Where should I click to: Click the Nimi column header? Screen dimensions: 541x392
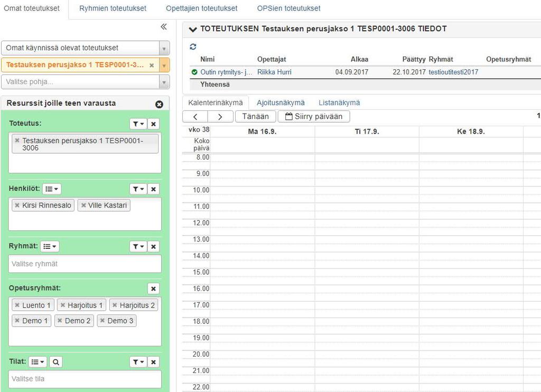[207, 59]
